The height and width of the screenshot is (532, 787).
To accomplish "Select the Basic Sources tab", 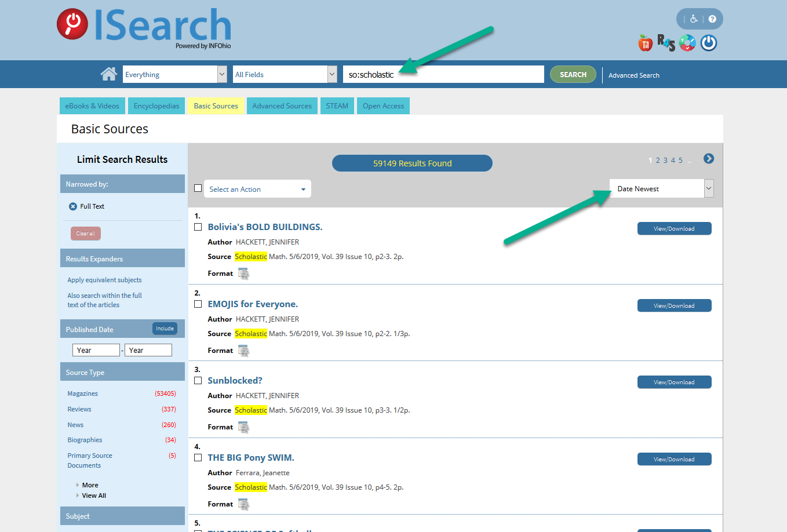I will coord(216,106).
